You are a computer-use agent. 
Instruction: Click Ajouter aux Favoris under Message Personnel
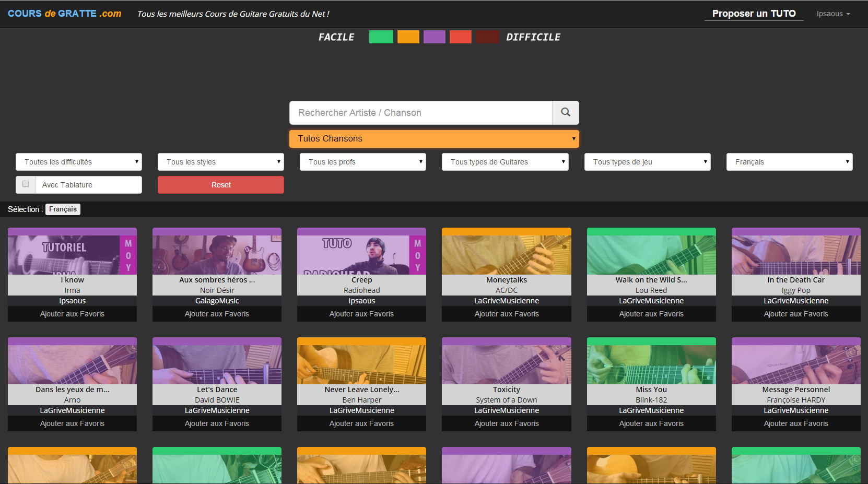(796, 423)
